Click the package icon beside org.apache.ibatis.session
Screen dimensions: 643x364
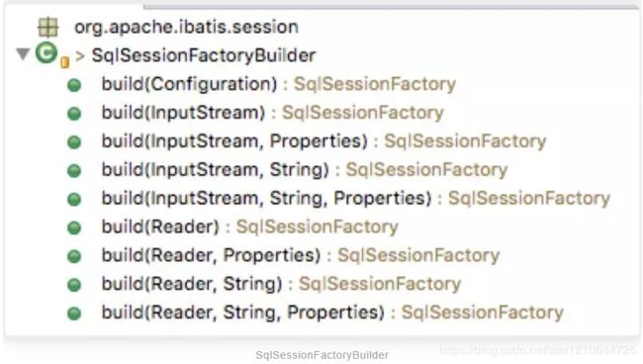tap(48, 28)
